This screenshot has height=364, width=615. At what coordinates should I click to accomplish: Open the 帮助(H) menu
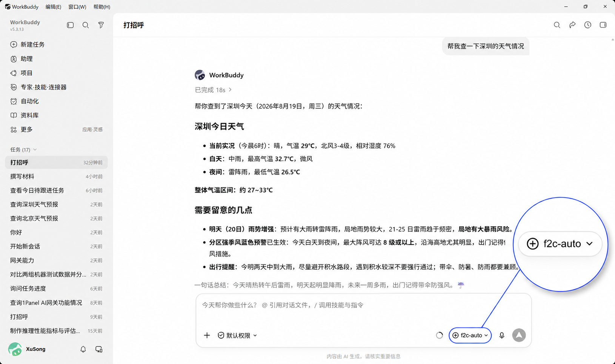click(x=102, y=7)
